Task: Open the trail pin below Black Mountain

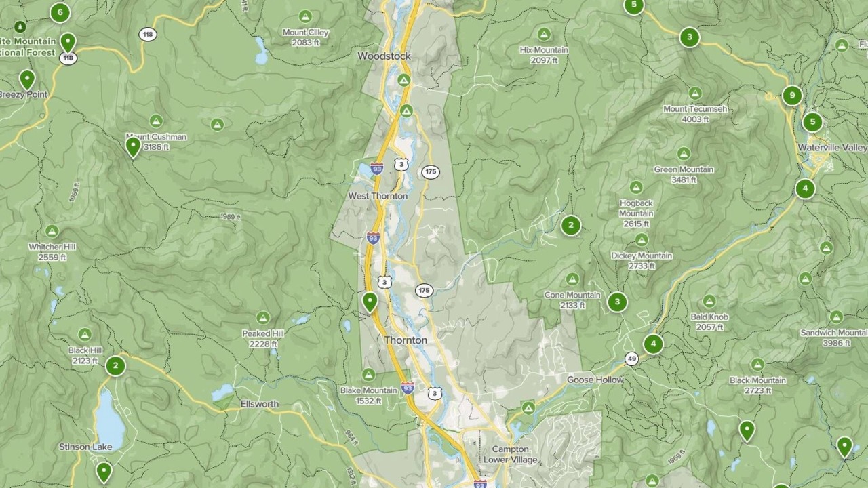Action: (x=747, y=431)
